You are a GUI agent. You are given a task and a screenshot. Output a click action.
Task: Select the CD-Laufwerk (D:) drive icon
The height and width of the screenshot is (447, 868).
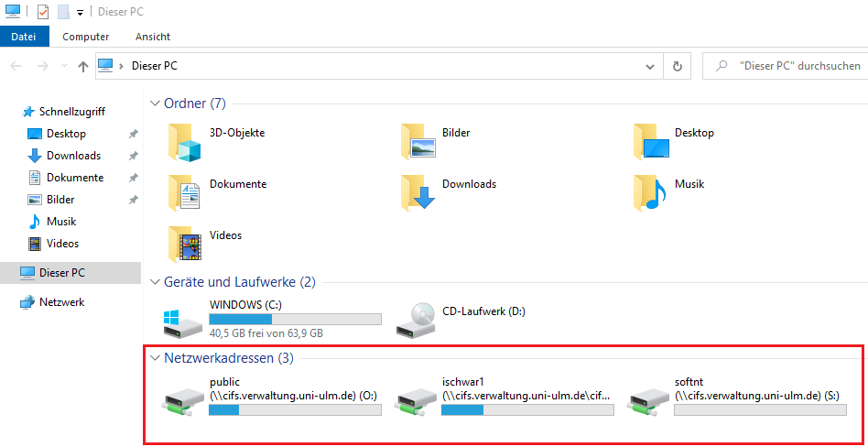(x=415, y=318)
